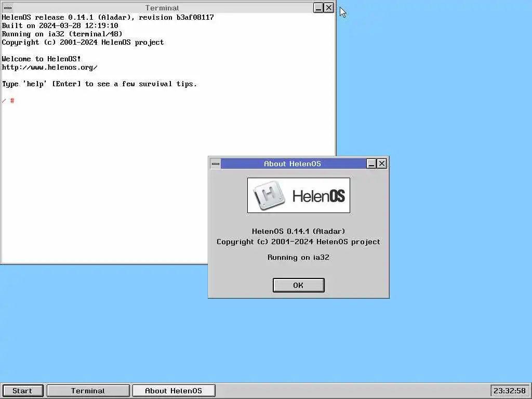Switch to Terminal from the taskbar

pos(88,391)
